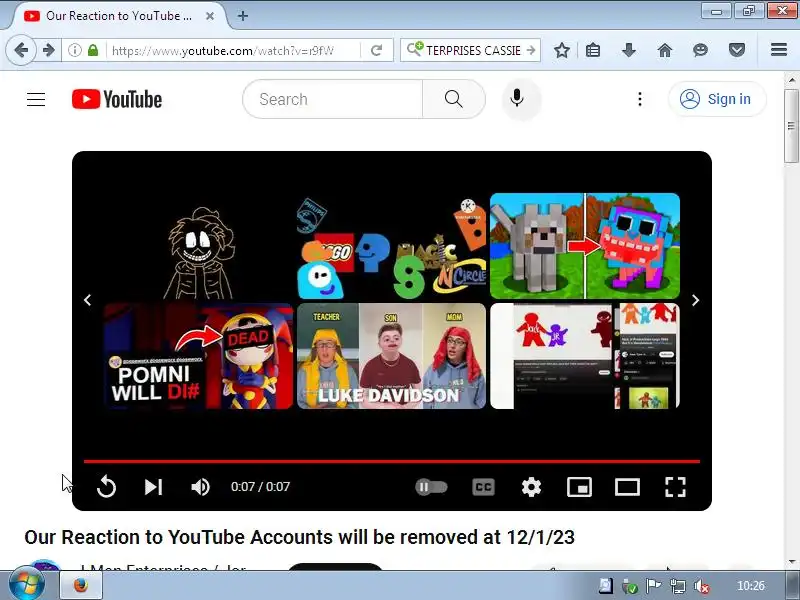
Task: Reload the current page
Action: coord(377,51)
